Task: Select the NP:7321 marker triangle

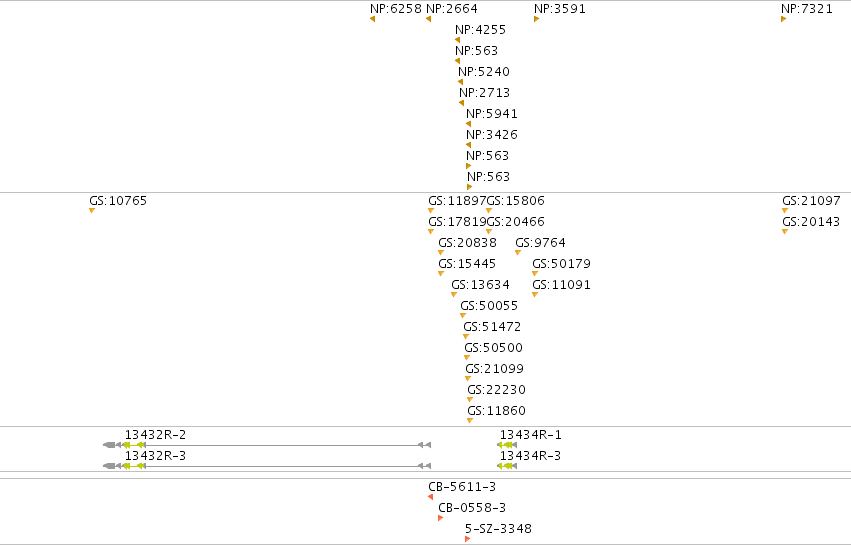Action: point(783,19)
